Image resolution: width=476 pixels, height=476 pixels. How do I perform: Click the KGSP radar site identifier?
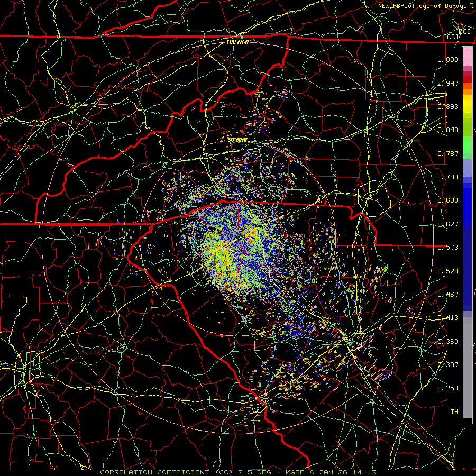(296, 472)
